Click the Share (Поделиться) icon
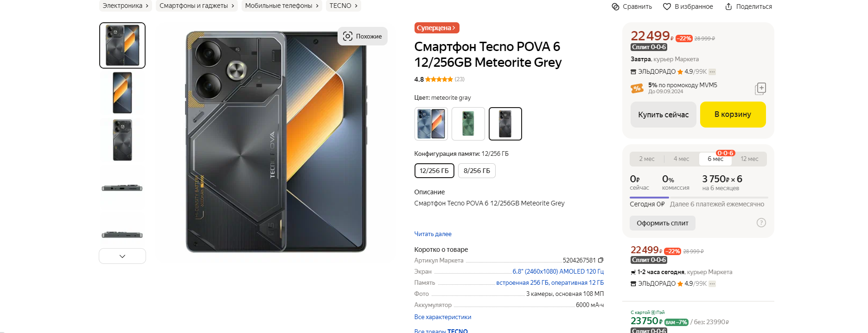The image size is (868, 333). (x=728, y=6)
